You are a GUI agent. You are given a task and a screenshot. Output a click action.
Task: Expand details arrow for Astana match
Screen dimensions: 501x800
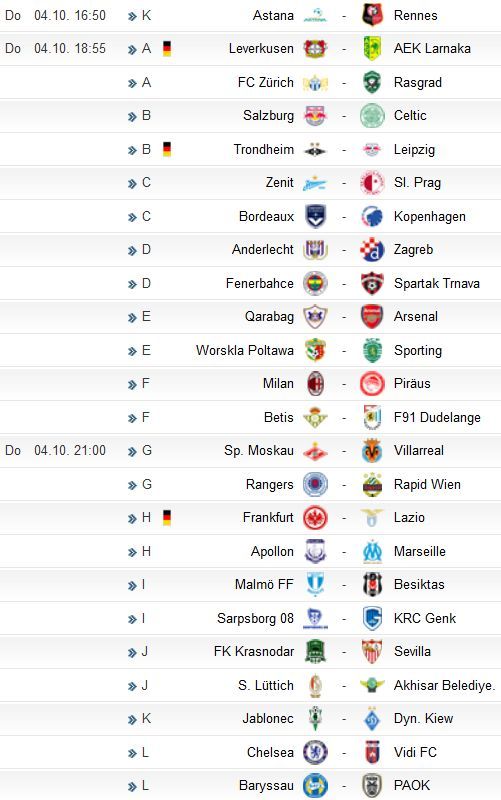(x=133, y=16)
